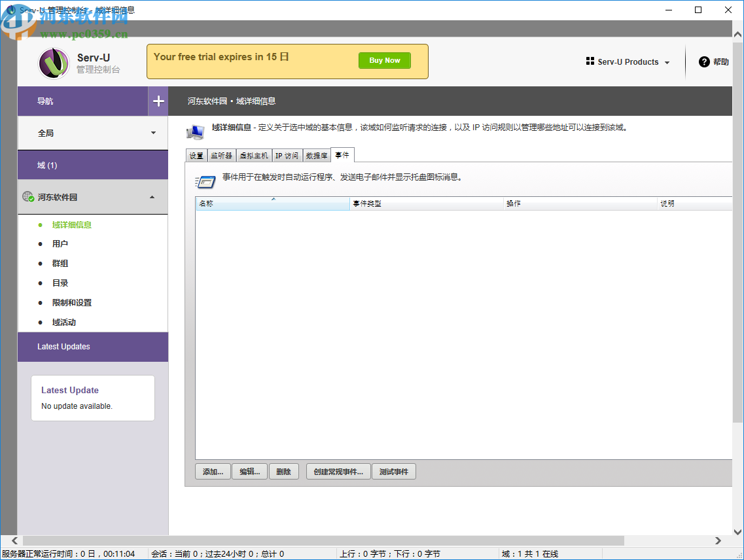Click the vertical scrollbar down arrow
Screen dimensions: 744x560
(x=738, y=531)
